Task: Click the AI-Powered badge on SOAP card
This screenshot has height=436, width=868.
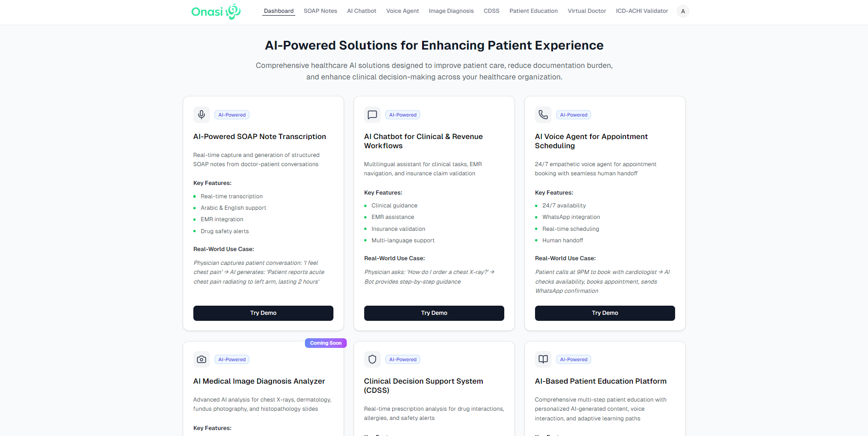Action: pyautogui.click(x=231, y=115)
